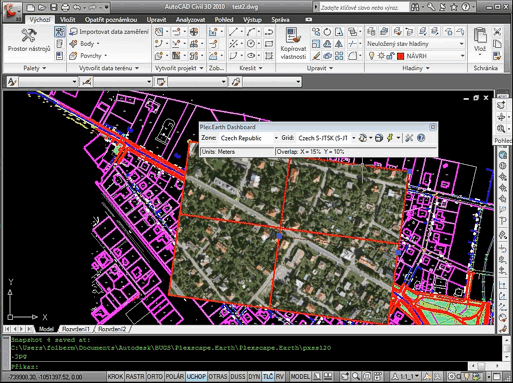Toggle DYN dynamic input in status bar
Image resolution: width=513 pixels, height=383 pixels.
pos(254,377)
